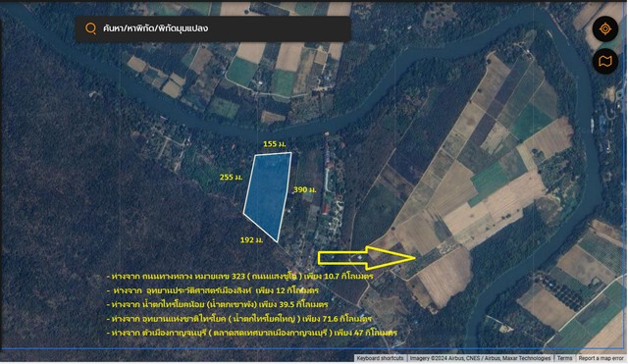Screen dimensions: 628x364
Task: Click Report a map error link
Action: [x=601, y=358]
